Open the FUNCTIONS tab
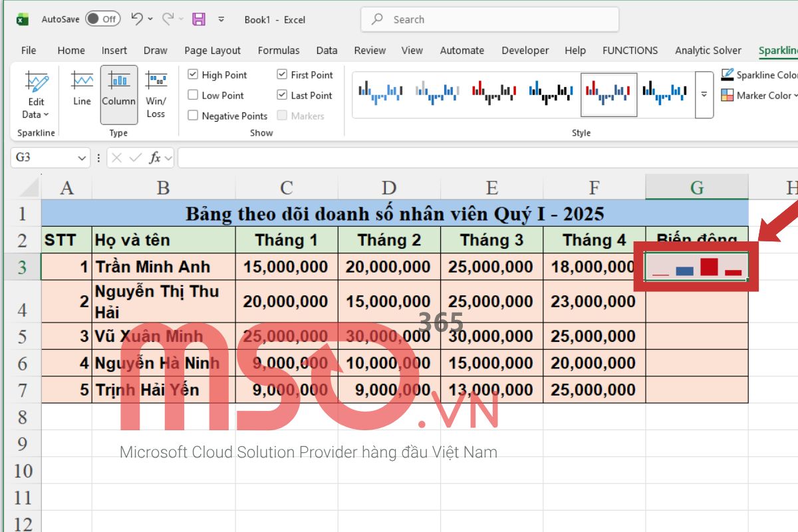The width and height of the screenshot is (798, 532). pyautogui.click(x=630, y=51)
